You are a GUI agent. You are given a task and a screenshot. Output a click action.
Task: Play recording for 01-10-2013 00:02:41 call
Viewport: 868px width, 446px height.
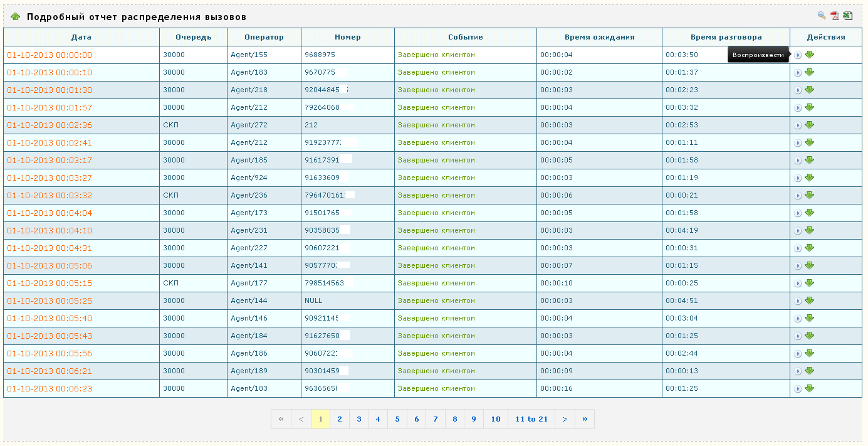pos(798,143)
